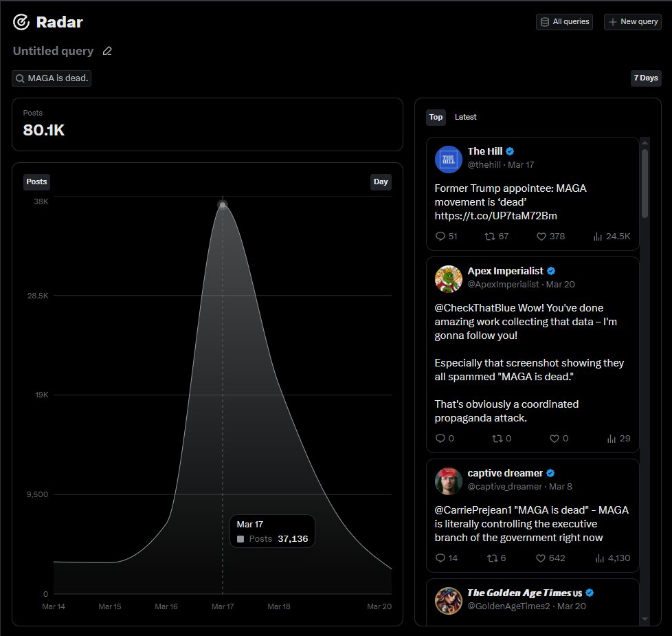Click the Mar 18 axis label
The height and width of the screenshot is (636, 672).
tap(279, 606)
